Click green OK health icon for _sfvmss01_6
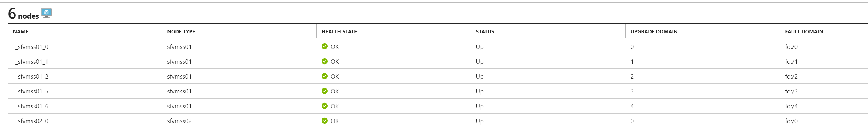Viewport: 868px width, 131px height. (324, 106)
